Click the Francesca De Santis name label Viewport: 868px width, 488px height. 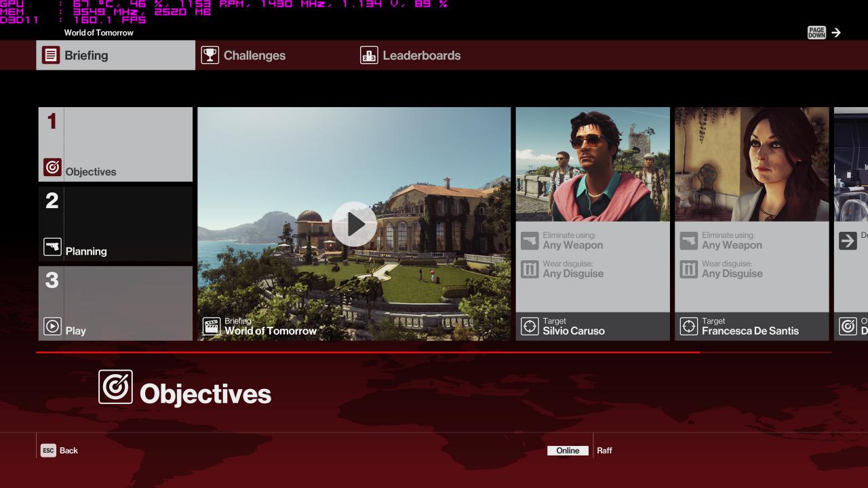[x=750, y=331]
